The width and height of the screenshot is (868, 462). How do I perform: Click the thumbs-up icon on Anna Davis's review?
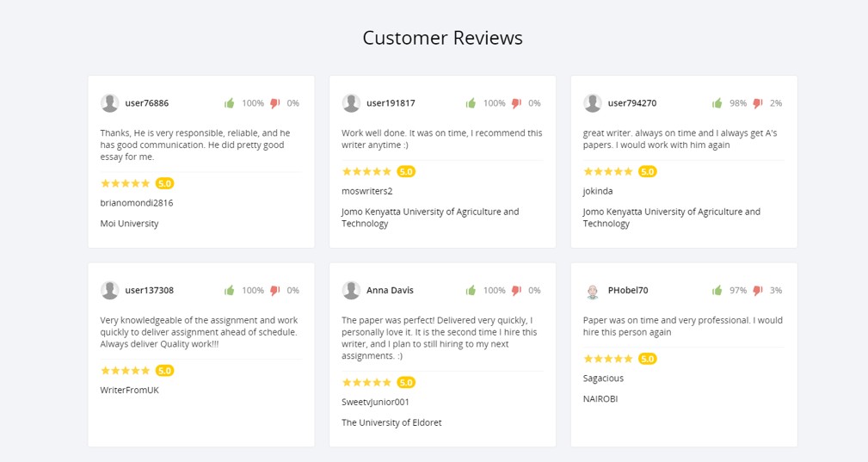[471, 290]
